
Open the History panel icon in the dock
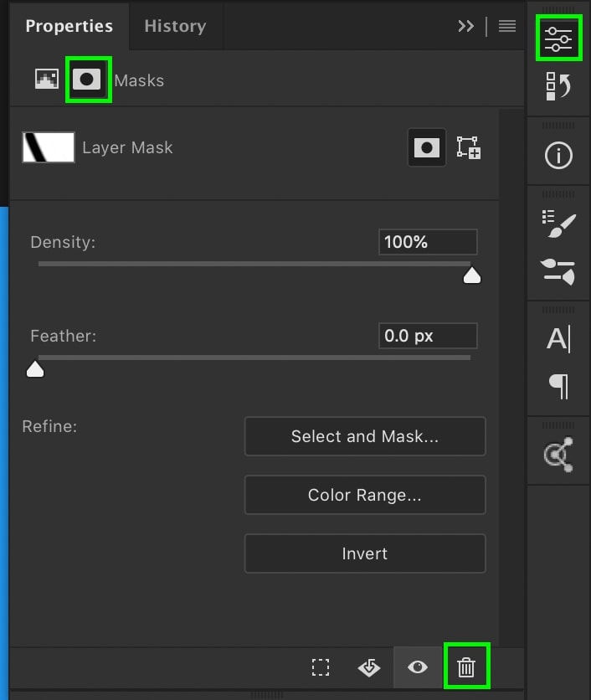pyautogui.click(x=558, y=86)
